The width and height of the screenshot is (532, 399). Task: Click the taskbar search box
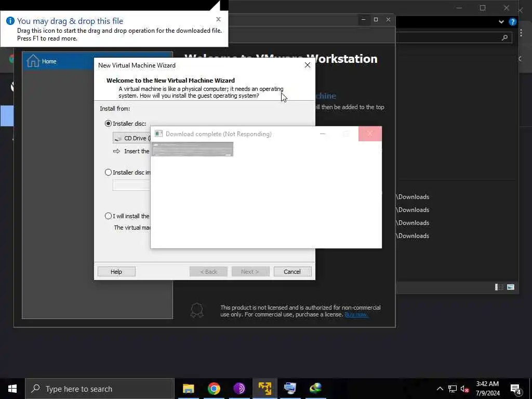pos(100,389)
